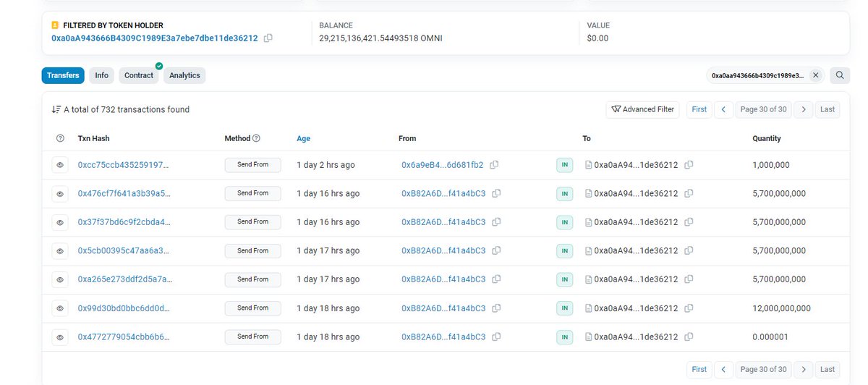Click the Method column help icon
This screenshot has height=385, width=868.
pos(256,138)
